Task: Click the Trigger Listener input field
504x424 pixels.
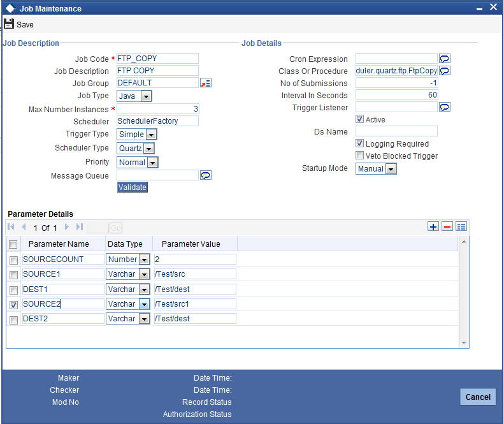Action: click(x=397, y=107)
